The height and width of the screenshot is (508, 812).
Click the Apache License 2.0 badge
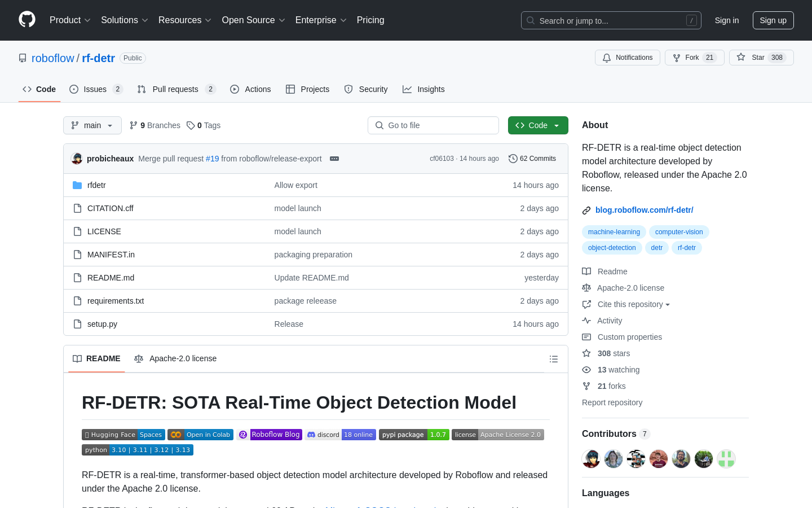click(x=498, y=435)
